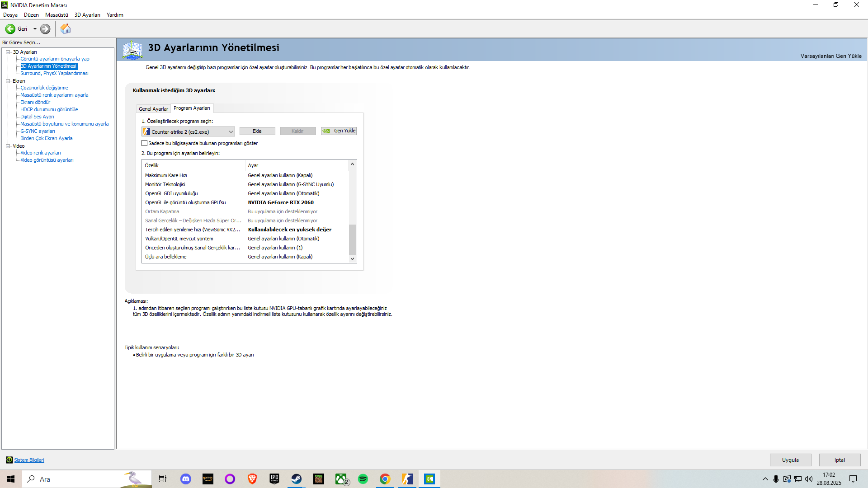This screenshot has width=868, height=488.
Task: Open the Düzen menu
Action: pyautogui.click(x=31, y=15)
